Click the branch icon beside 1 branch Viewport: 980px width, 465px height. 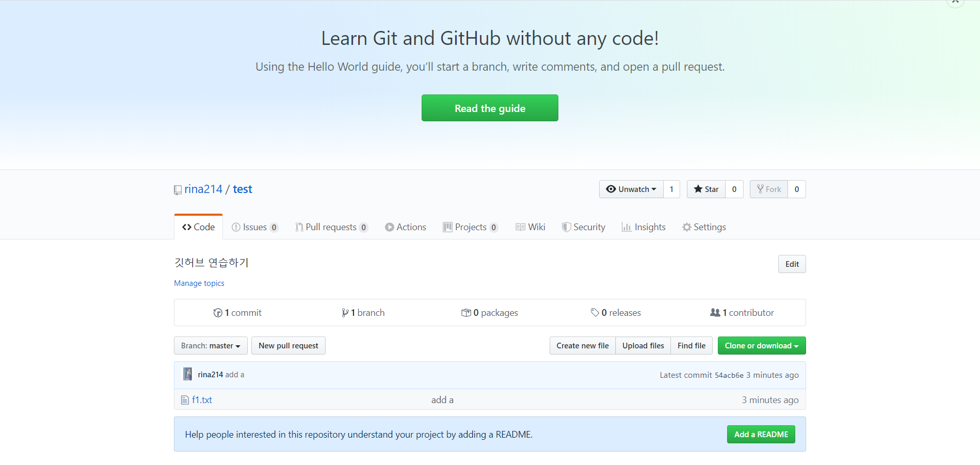(345, 313)
